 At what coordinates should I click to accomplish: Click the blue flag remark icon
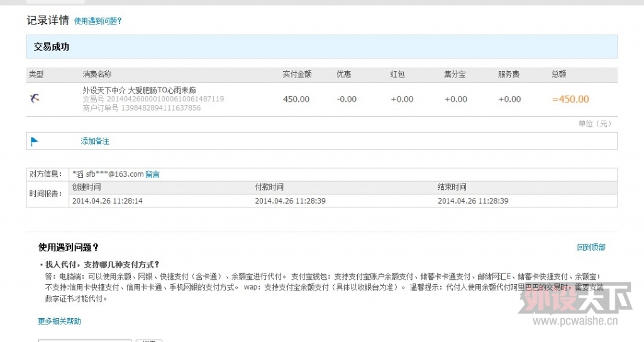coord(35,141)
